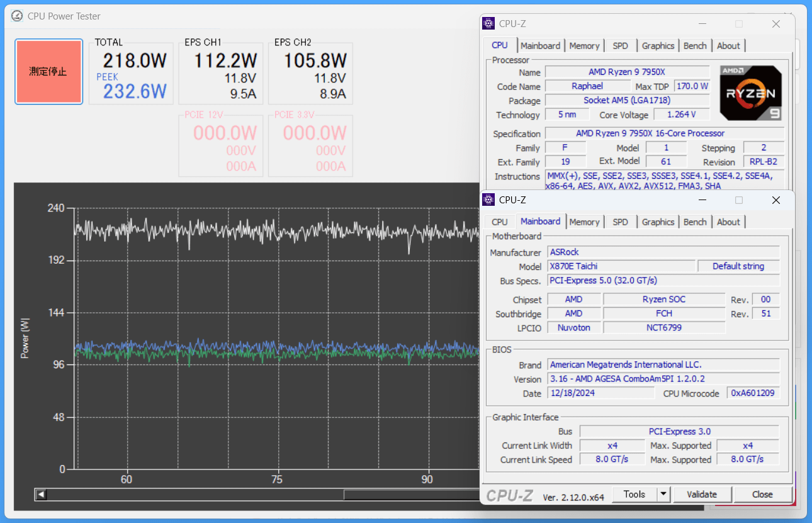Open About tab in lower CPU-Z window

728,222
